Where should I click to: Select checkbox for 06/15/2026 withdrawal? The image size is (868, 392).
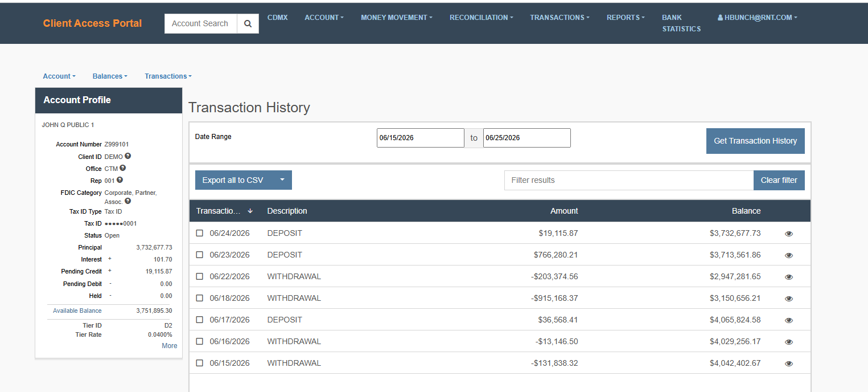click(199, 363)
